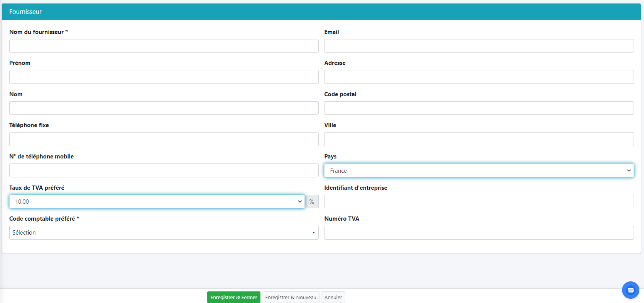
Task: Select the Prénom text box
Action: pos(164,77)
